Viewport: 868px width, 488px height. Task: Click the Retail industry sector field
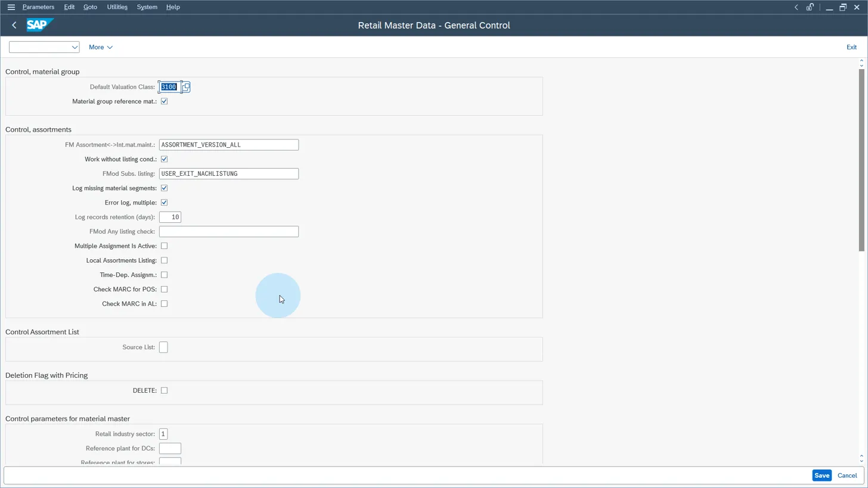(x=163, y=434)
